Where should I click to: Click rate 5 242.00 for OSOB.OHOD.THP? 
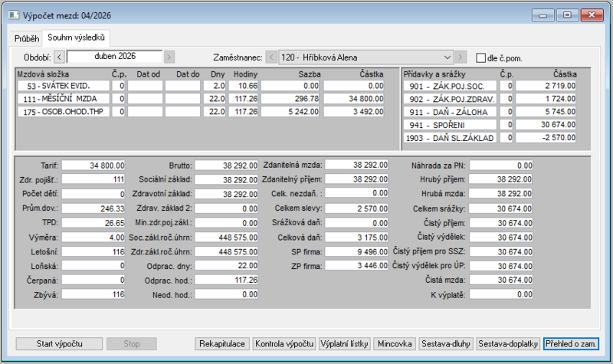tap(290, 111)
